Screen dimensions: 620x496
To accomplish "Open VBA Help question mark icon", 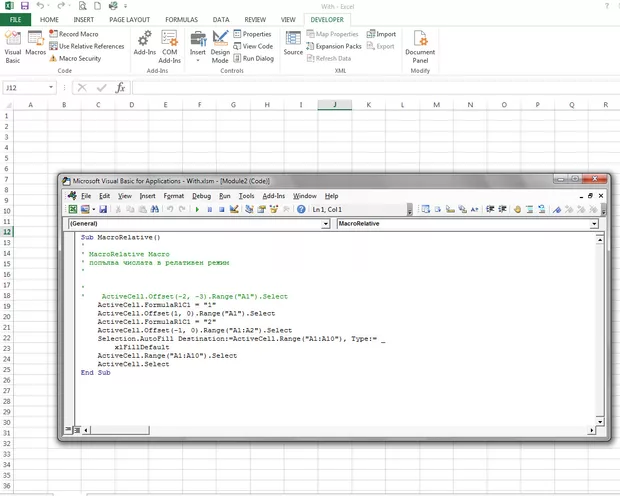I will pyautogui.click(x=301, y=209).
